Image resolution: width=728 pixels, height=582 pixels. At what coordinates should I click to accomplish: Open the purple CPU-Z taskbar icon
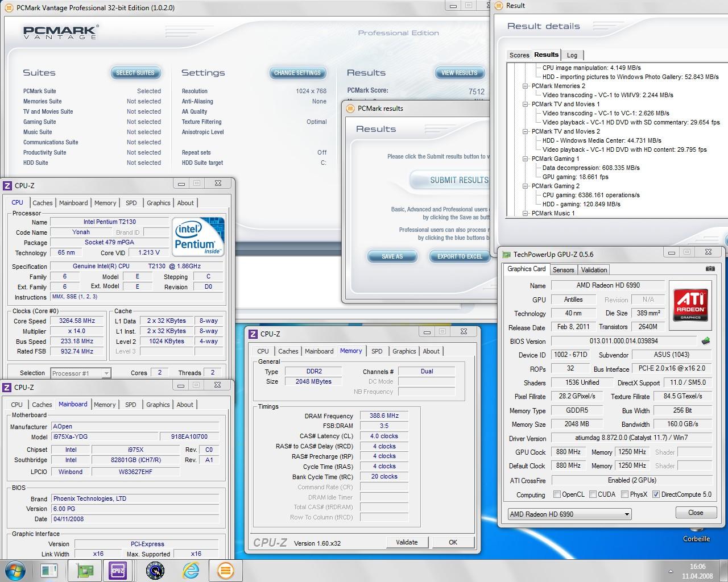(118, 570)
